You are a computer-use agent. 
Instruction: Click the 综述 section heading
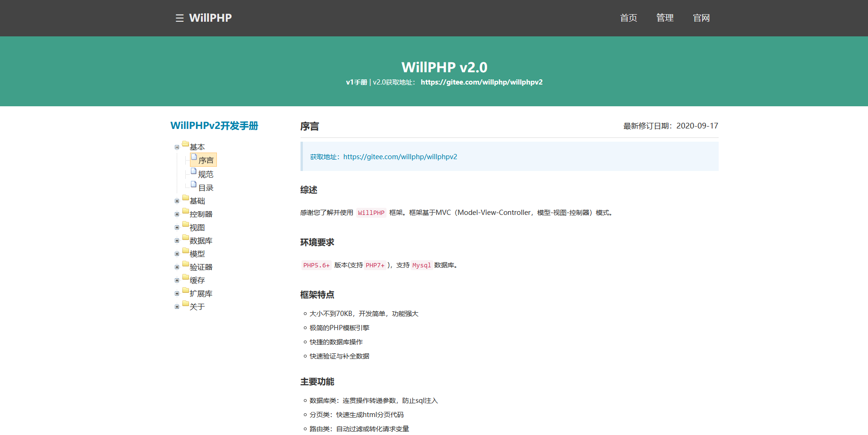tap(309, 190)
